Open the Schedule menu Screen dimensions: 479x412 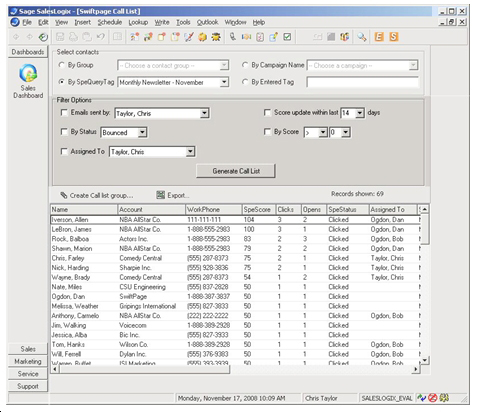coord(110,22)
